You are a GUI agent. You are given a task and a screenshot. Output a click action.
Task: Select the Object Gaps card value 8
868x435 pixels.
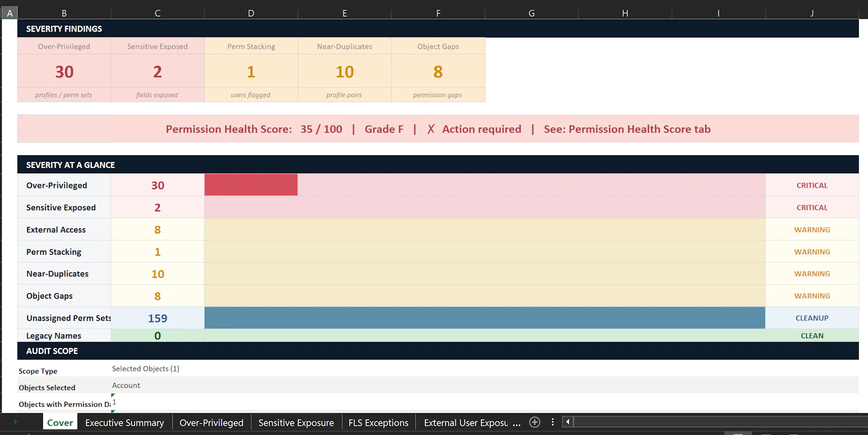point(438,71)
